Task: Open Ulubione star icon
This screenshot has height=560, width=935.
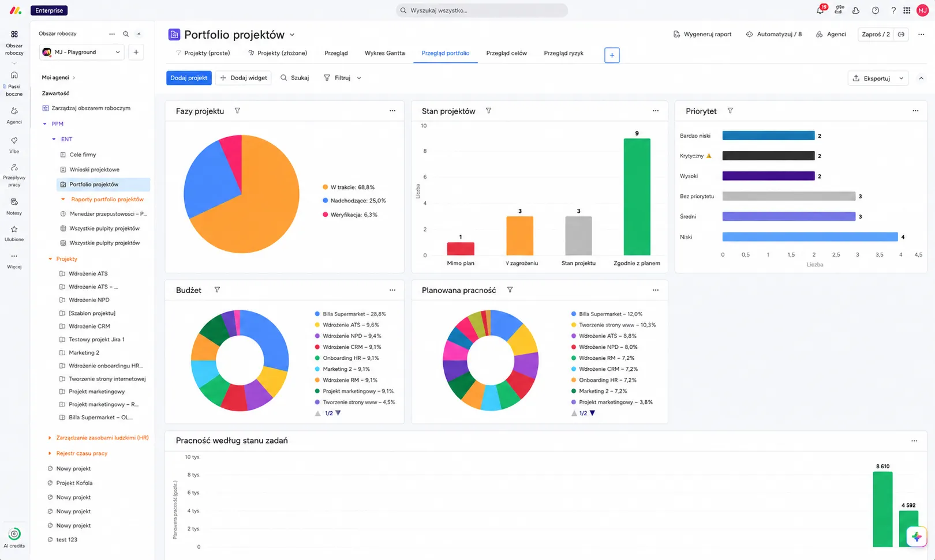Action: point(14,229)
